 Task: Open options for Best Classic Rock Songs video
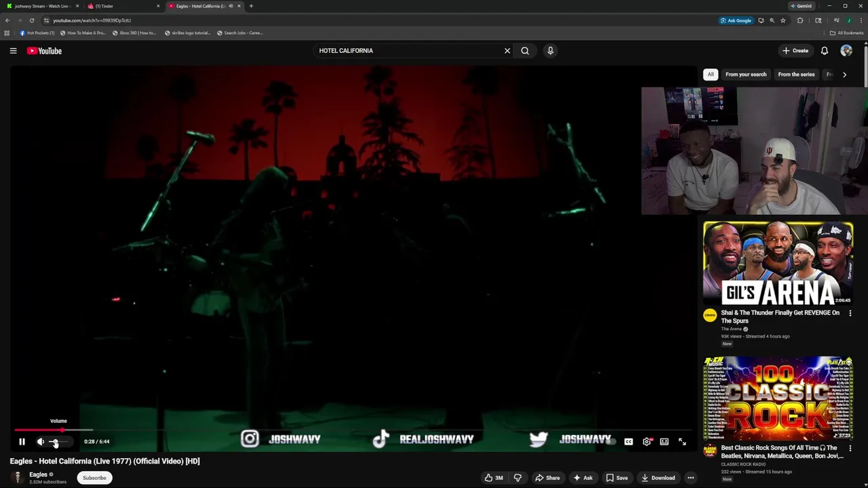850,449
